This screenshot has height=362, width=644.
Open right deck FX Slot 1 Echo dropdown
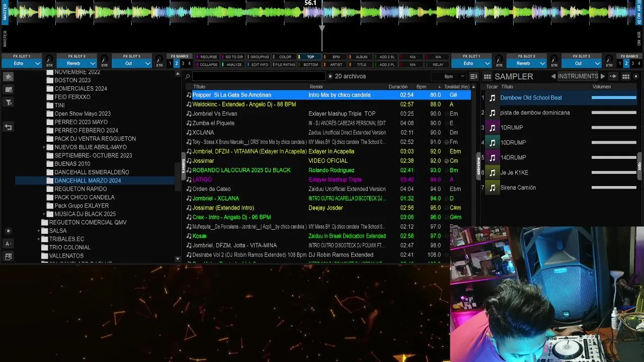[x=471, y=63]
